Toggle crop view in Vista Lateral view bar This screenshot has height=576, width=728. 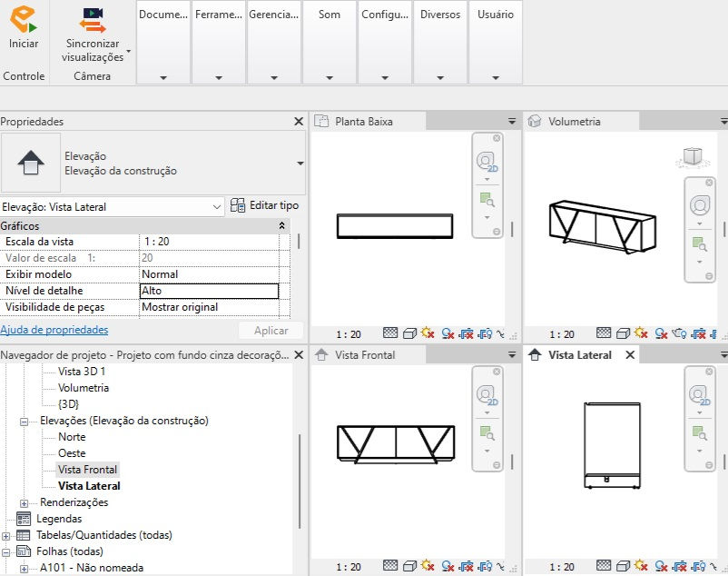pyautogui.click(x=679, y=566)
